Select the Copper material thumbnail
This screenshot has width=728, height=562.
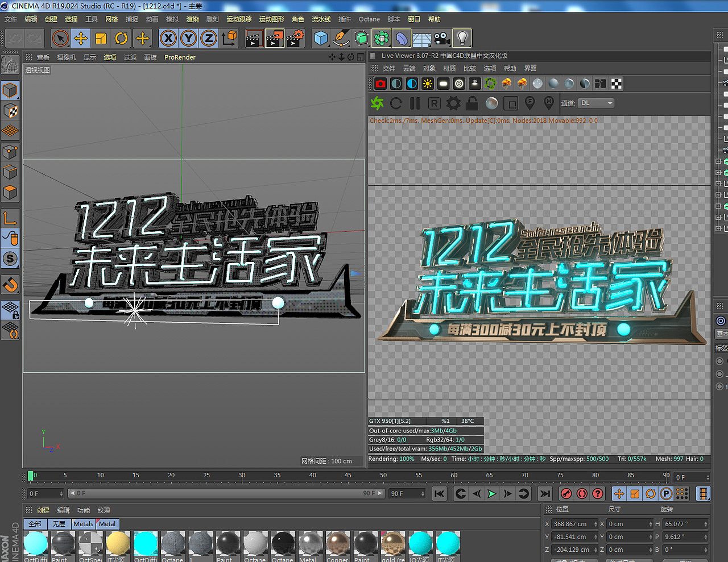point(338,546)
